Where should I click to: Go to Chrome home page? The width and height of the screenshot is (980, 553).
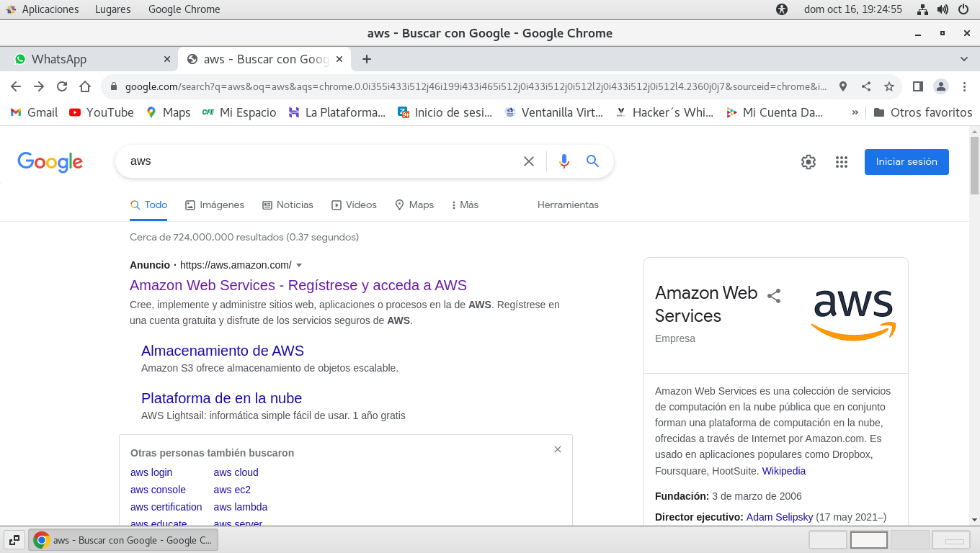click(x=85, y=86)
